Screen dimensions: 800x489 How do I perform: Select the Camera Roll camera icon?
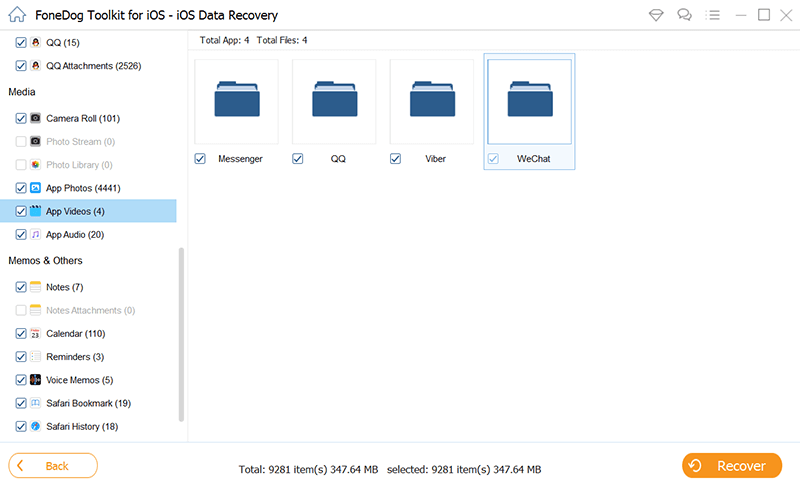(x=35, y=118)
